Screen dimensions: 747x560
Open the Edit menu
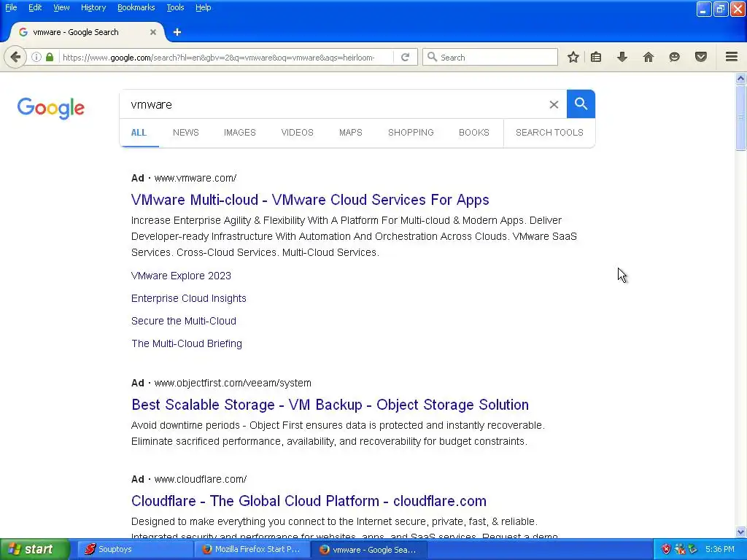point(35,7)
